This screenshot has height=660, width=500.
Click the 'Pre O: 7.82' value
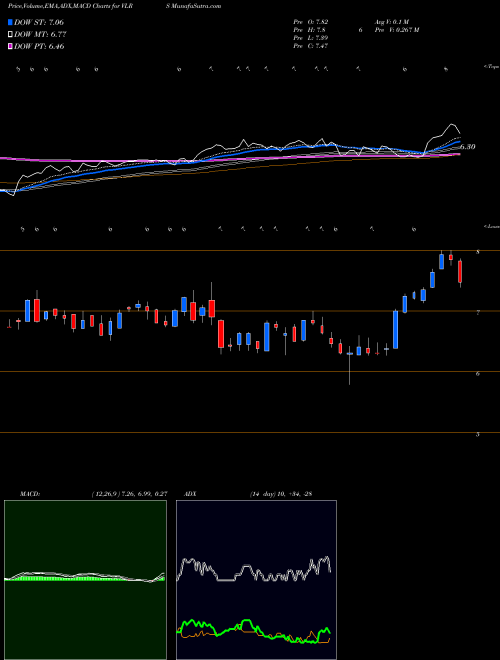pos(311,22)
